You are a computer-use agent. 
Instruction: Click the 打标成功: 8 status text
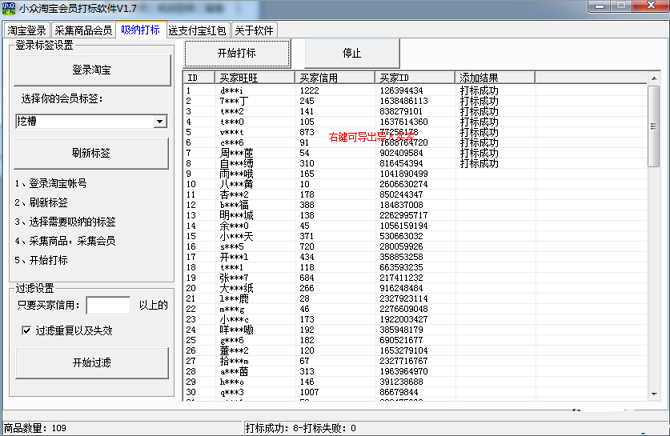271,428
